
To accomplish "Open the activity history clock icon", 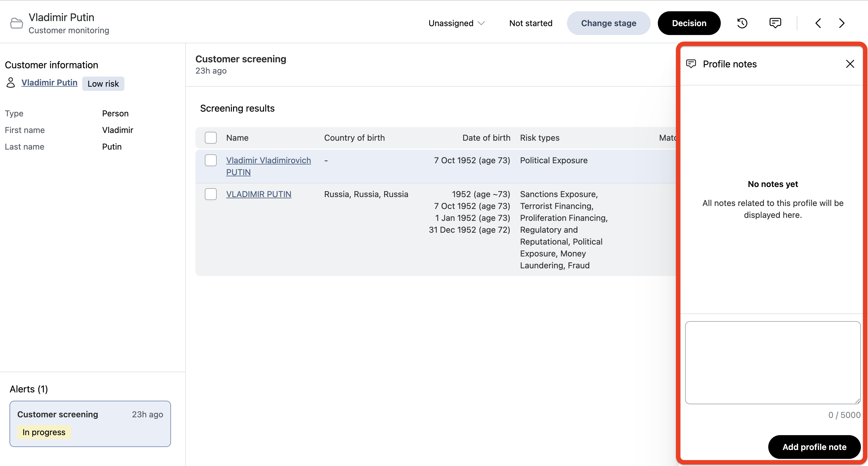I will tap(742, 23).
